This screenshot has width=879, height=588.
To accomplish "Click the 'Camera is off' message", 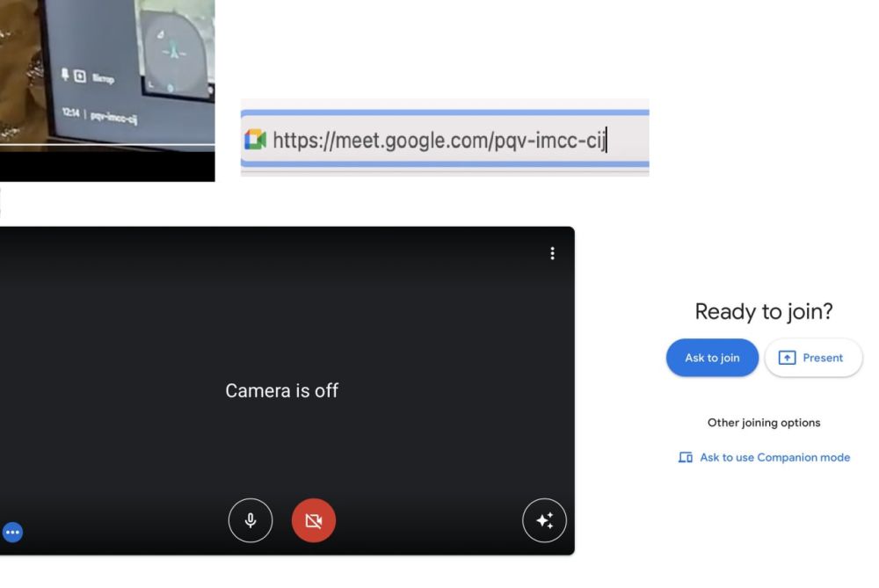I will [281, 391].
